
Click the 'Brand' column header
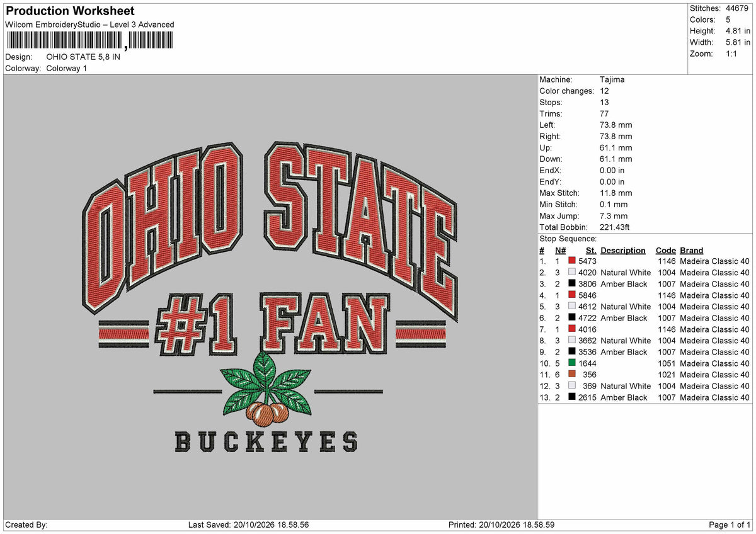point(692,251)
